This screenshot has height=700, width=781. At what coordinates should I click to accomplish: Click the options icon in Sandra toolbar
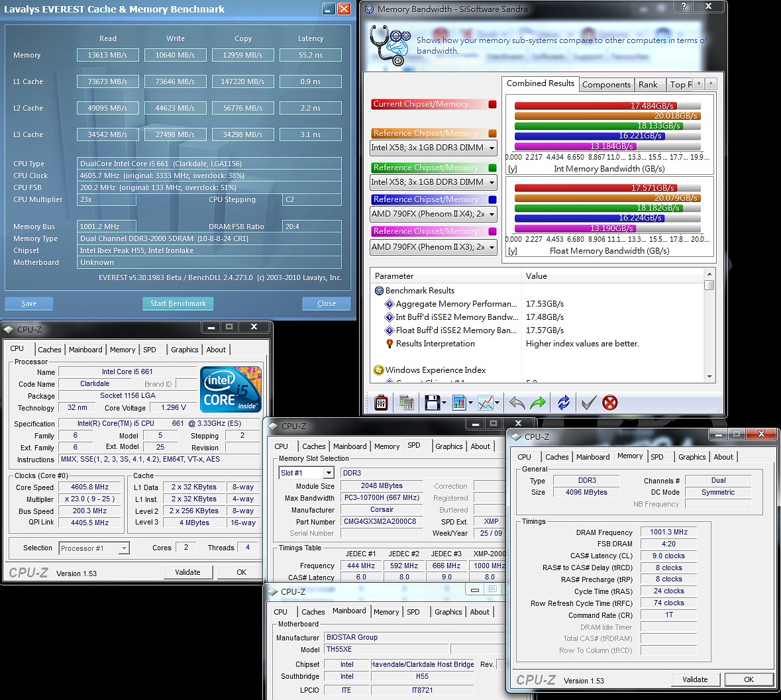point(381,402)
